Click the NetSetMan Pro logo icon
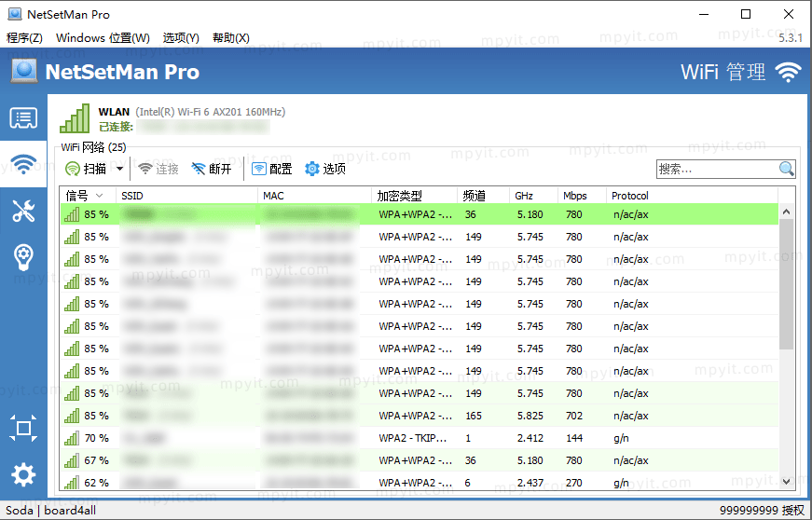812x520 pixels. pyautogui.click(x=24, y=71)
